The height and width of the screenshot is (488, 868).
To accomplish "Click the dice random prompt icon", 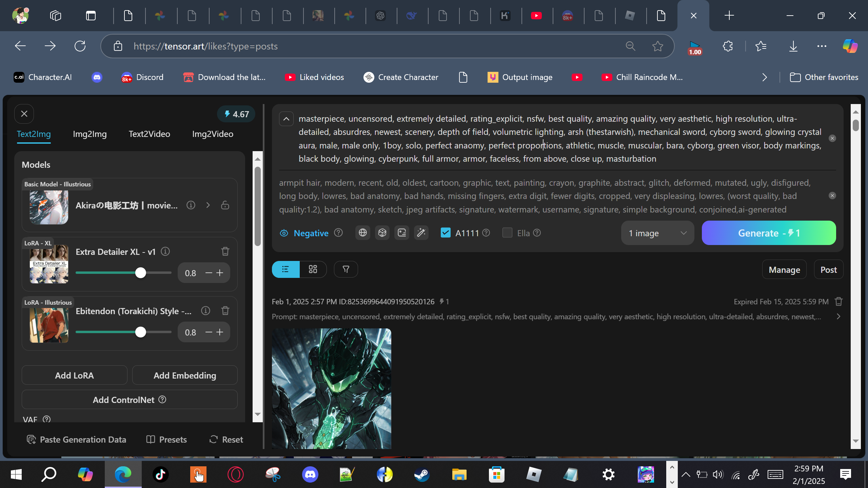I will [382, 233].
